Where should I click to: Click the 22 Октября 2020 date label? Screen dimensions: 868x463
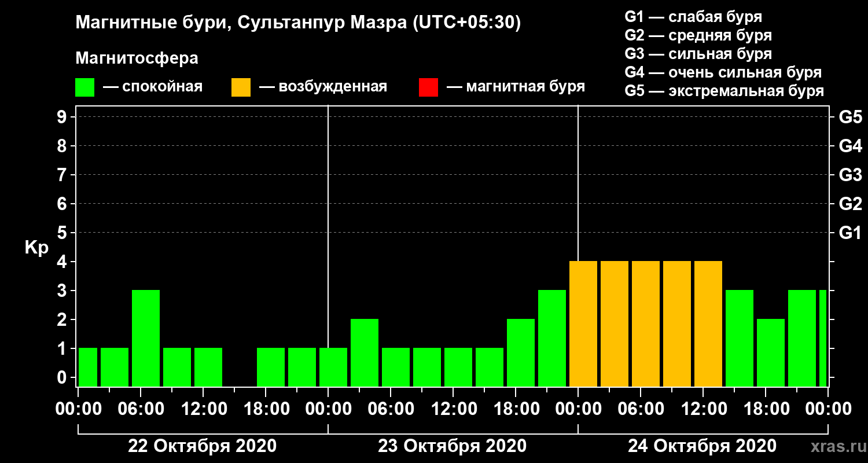[202, 446]
